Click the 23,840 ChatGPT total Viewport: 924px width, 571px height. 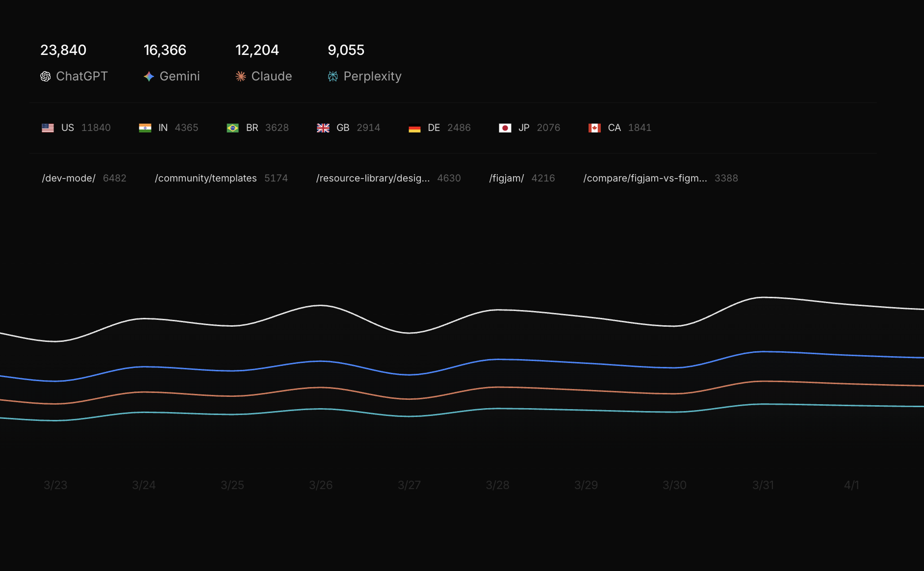pyautogui.click(x=63, y=50)
